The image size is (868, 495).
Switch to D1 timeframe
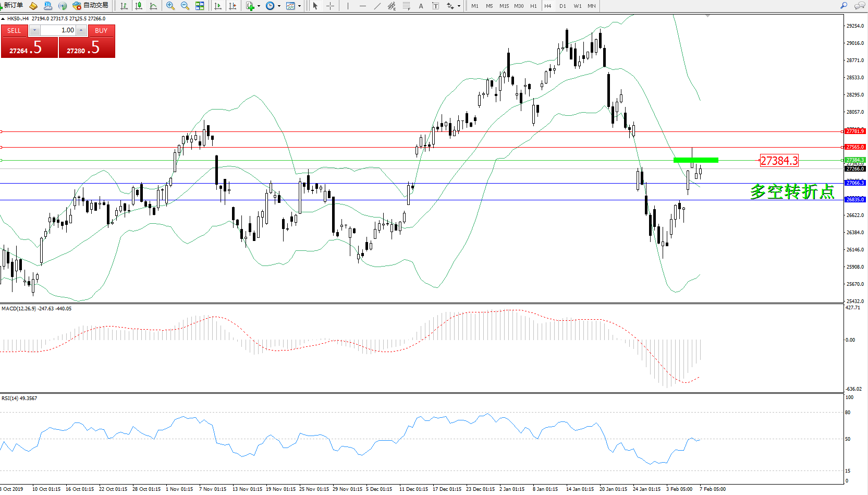coord(563,6)
